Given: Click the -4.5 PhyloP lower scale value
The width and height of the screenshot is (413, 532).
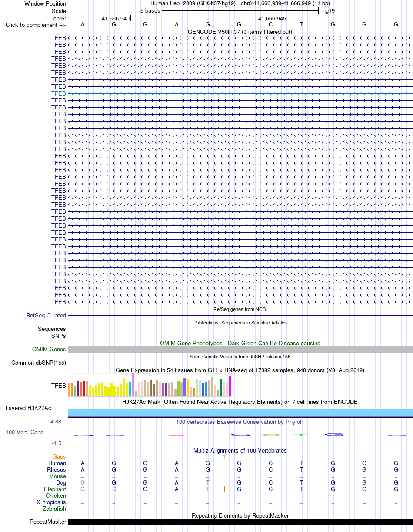Looking at the screenshot, I should tap(59, 443).
